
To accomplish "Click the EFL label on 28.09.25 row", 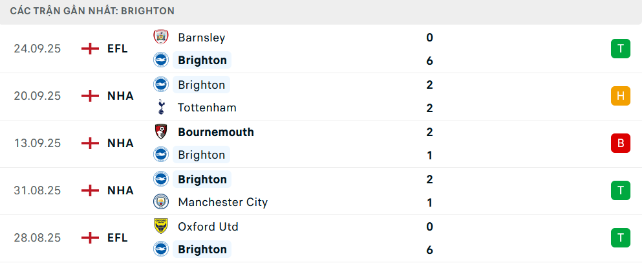I will 118,238.
